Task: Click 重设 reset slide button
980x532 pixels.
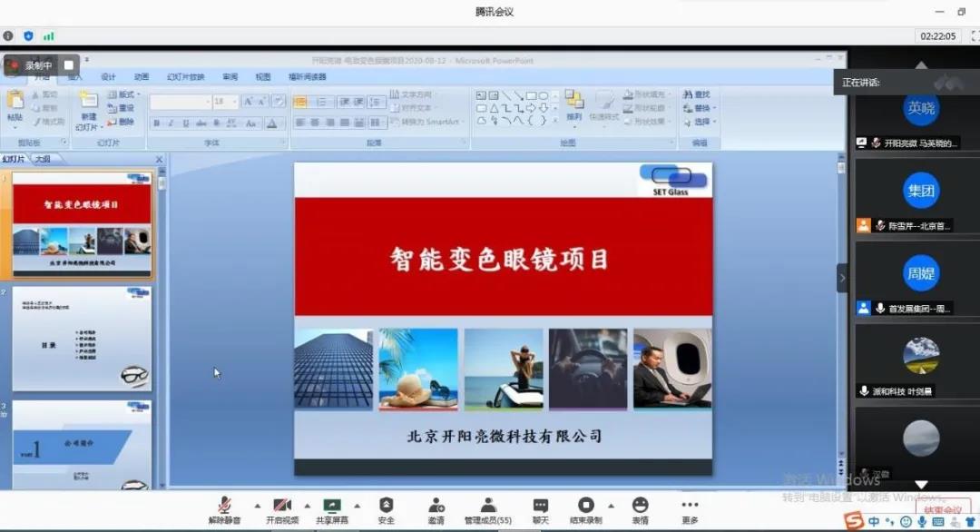Action: (x=122, y=108)
